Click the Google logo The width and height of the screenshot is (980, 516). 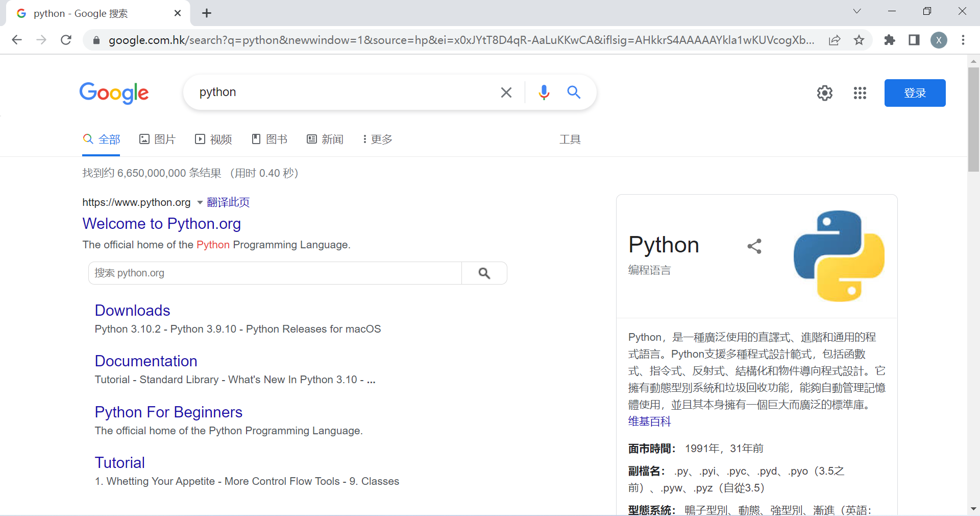(x=114, y=93)
